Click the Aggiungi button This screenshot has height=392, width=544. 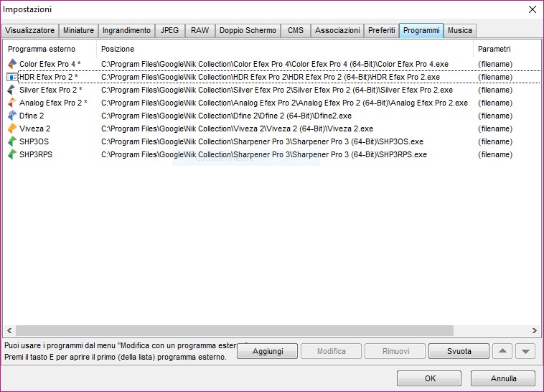pos(268,351)
